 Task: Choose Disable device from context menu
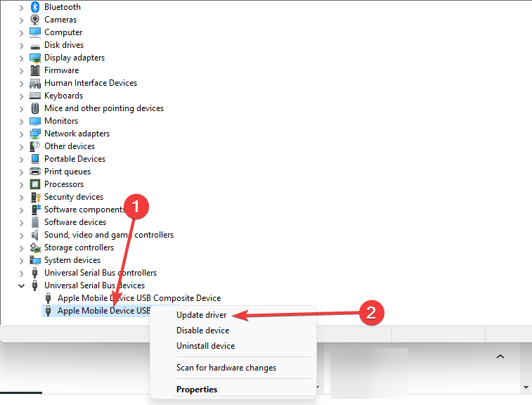click(x=202, y=330)
